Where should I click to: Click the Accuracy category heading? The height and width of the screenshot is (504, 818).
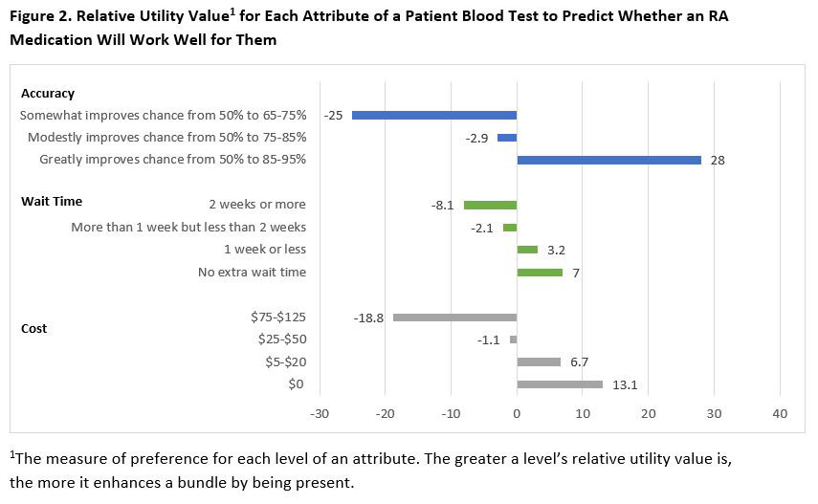tap(48, 94)
